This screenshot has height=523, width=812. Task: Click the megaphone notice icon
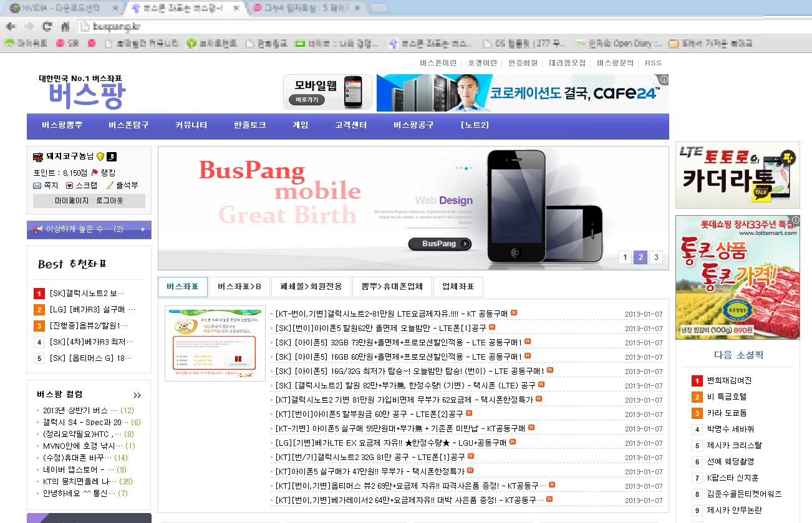(x=38, y=229)
